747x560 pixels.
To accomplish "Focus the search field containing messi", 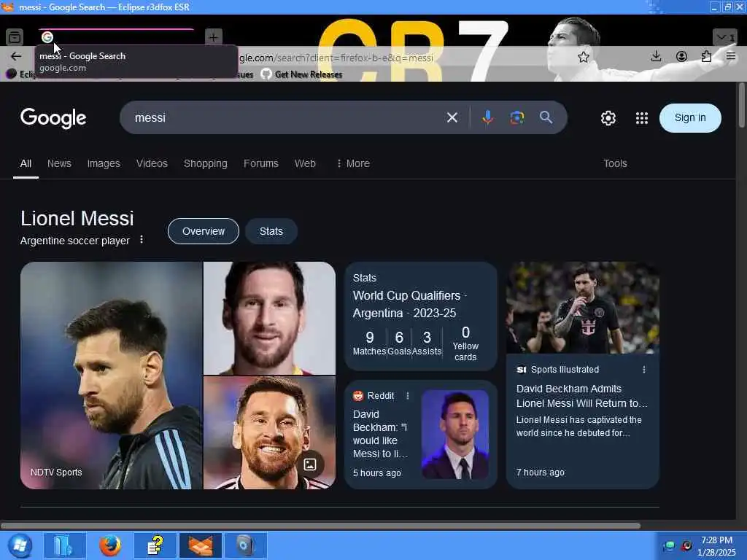I will [x=286, y=117].
